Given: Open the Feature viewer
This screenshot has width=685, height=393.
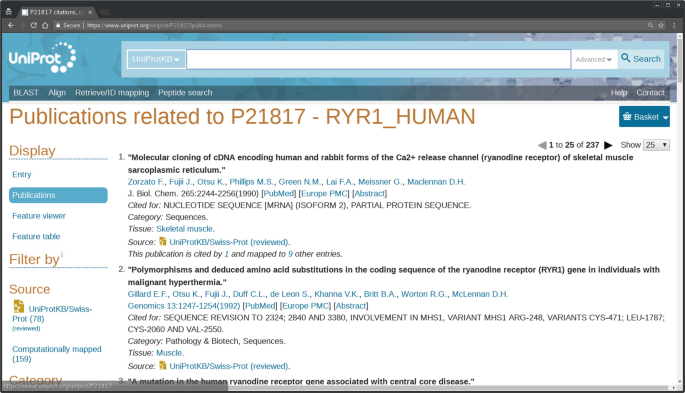Looking at the screenshot, I should (39, 216).
